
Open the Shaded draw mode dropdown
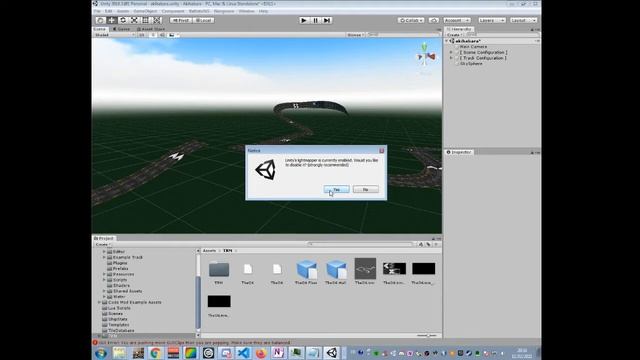pos(114,35)
